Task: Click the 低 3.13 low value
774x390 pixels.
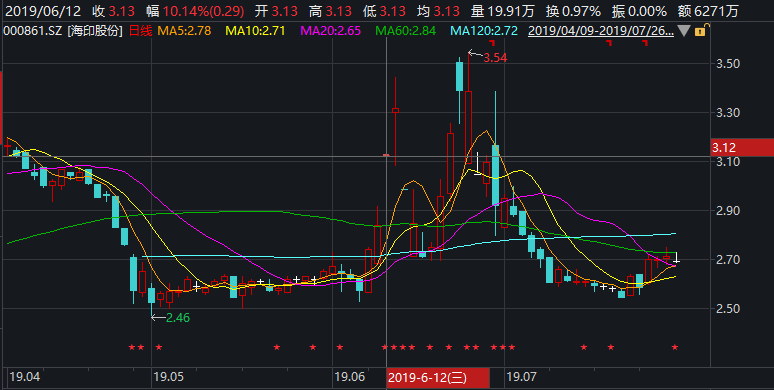Action: (x=384, y=11)
